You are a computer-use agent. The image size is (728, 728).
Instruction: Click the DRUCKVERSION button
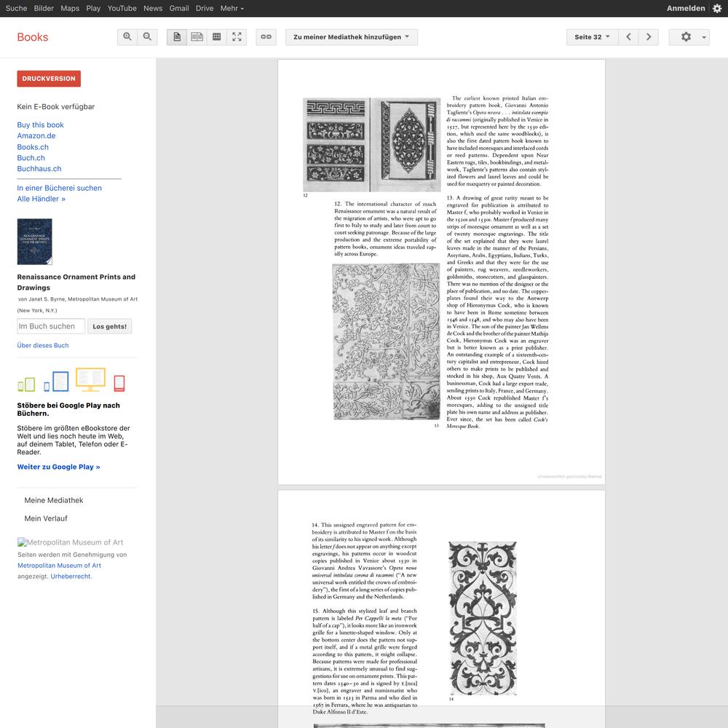coord(49,79)
